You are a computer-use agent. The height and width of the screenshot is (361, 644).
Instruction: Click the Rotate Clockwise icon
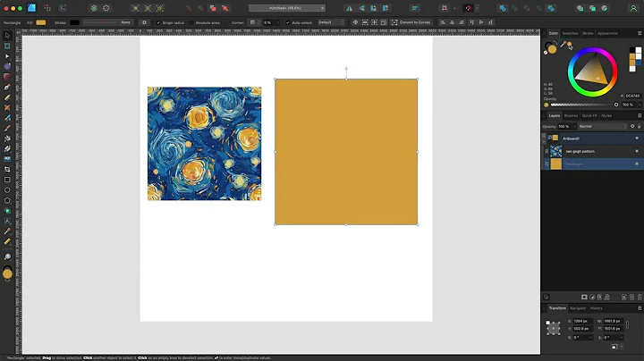386,8
